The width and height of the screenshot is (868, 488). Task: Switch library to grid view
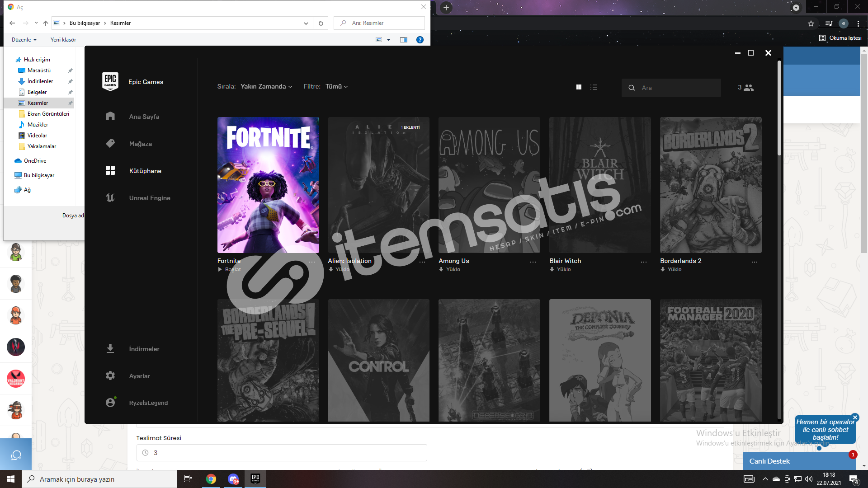(579, 87)
